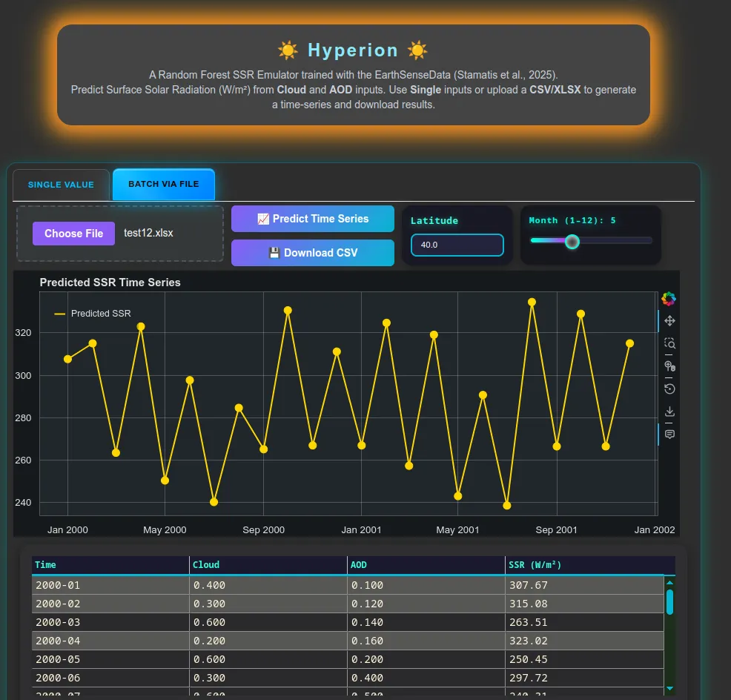Select the Pan tool in chart toolbar
This screenshot has height=700, width=731.
(669, 321)
